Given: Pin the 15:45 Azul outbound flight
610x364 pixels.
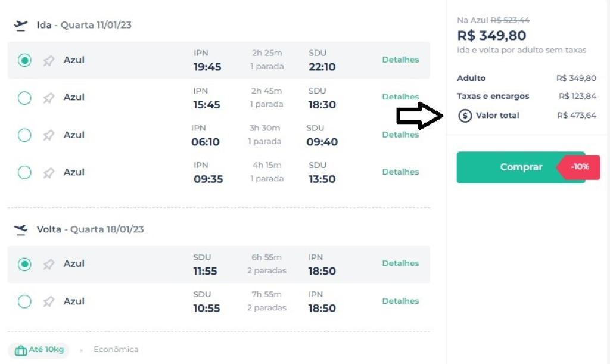Looking at the screenshot, I should (49, 98).
